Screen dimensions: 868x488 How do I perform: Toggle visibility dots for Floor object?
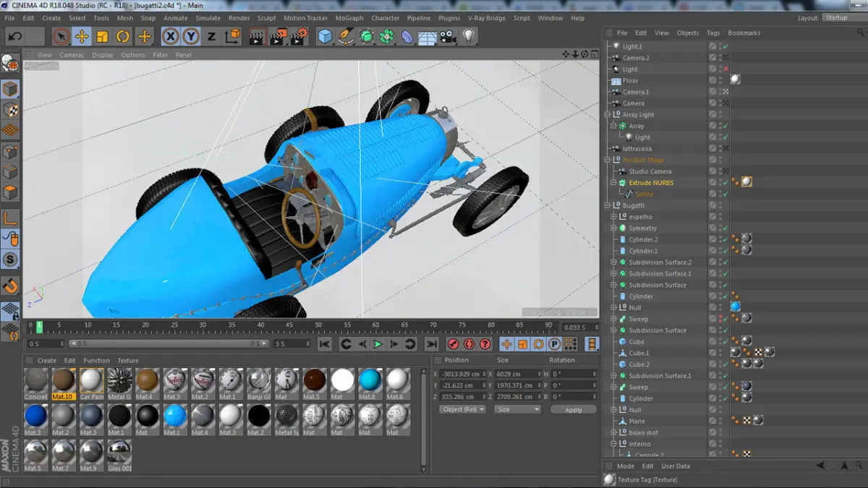point(720,80)
